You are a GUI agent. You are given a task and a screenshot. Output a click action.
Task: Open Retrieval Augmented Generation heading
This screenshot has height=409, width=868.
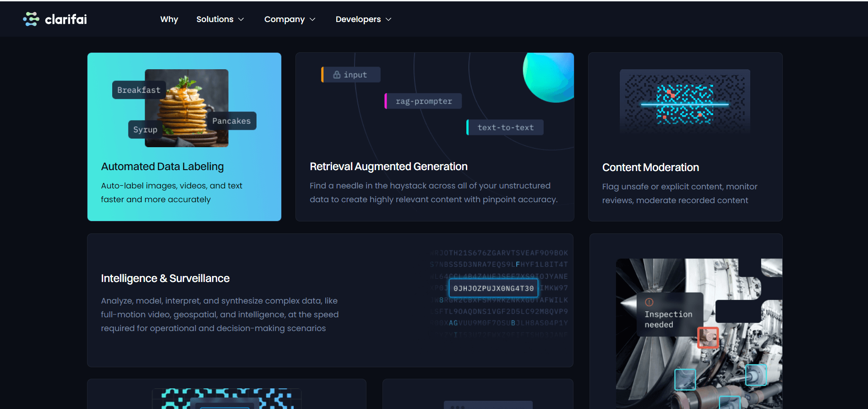point(388,166)
